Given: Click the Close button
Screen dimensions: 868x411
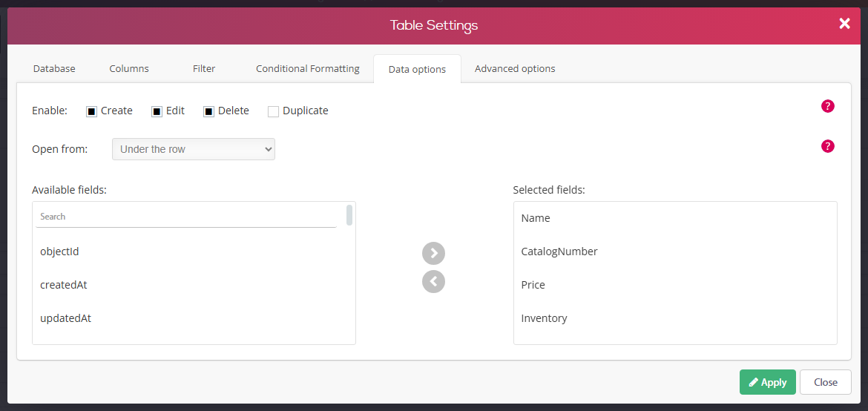Looking at the screenshot, I should (826, 382).
